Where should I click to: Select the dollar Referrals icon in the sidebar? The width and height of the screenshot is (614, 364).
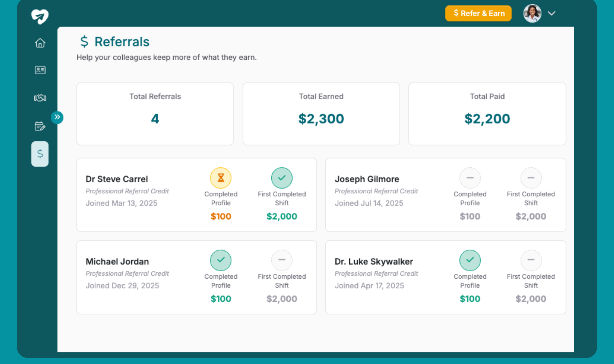(40, 154)
